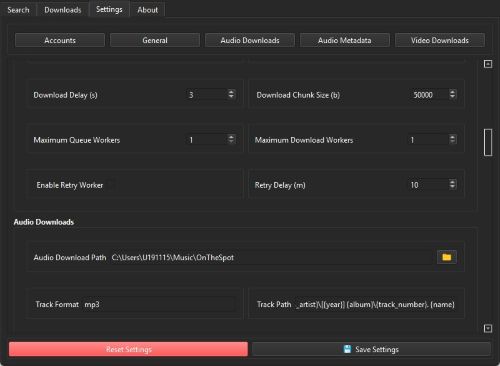
Task: Increase the Maximum Download Workers value
Action: coord(452,137)
